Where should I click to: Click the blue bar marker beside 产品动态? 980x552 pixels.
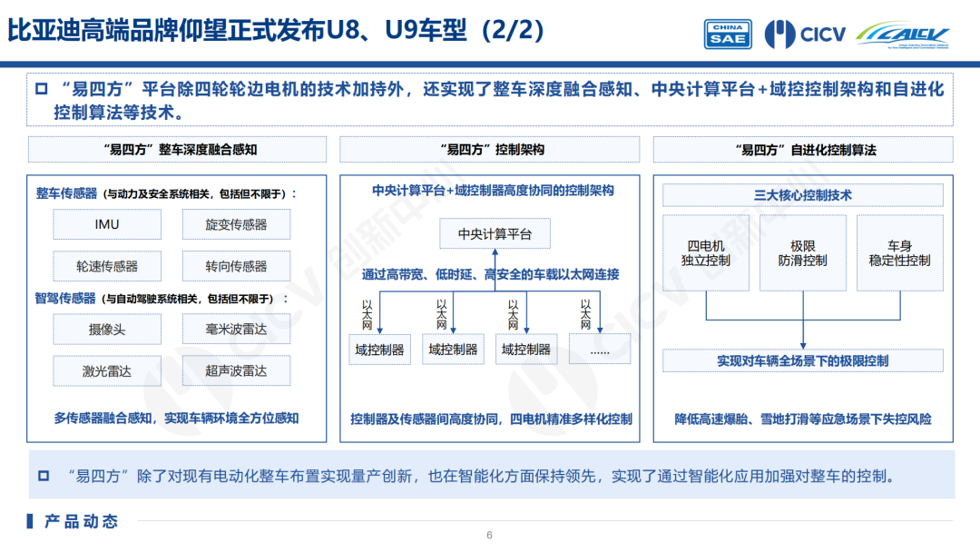tap(30, 521)
